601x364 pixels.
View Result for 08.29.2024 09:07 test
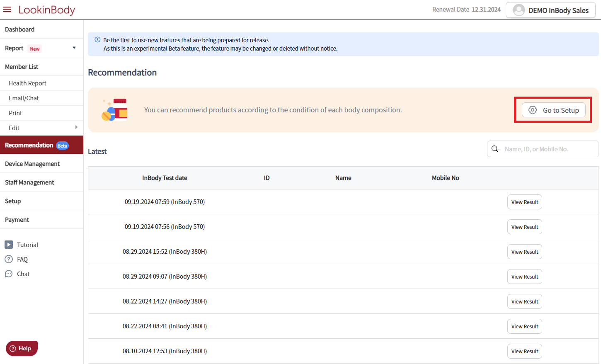pyautogui.click(x=525, y=277)
